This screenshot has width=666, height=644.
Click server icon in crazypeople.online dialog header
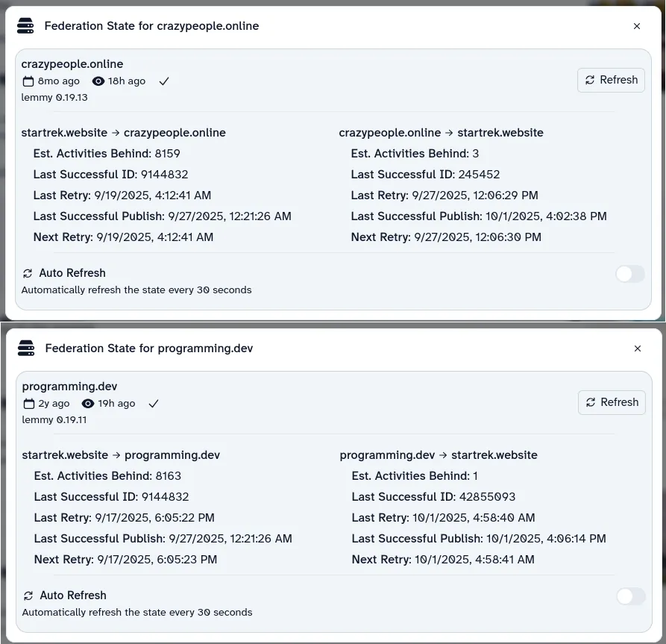point(25,26)
